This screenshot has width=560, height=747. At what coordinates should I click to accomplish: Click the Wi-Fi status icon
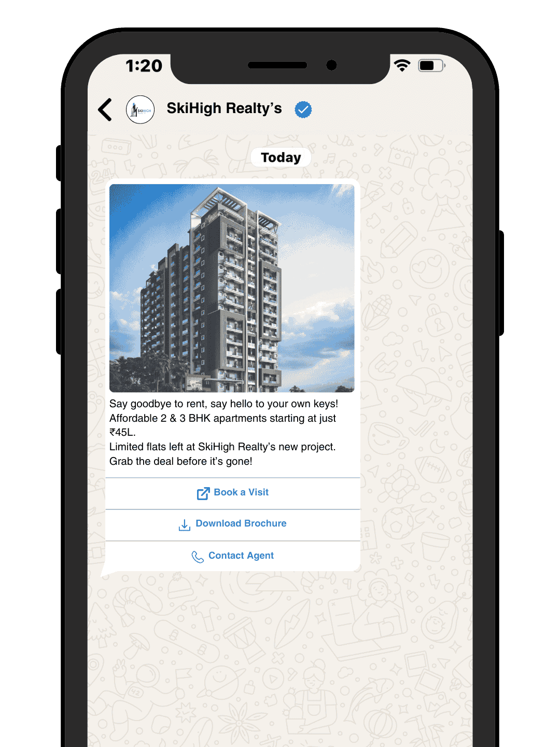pyautogui.click(x=402, y=65)
